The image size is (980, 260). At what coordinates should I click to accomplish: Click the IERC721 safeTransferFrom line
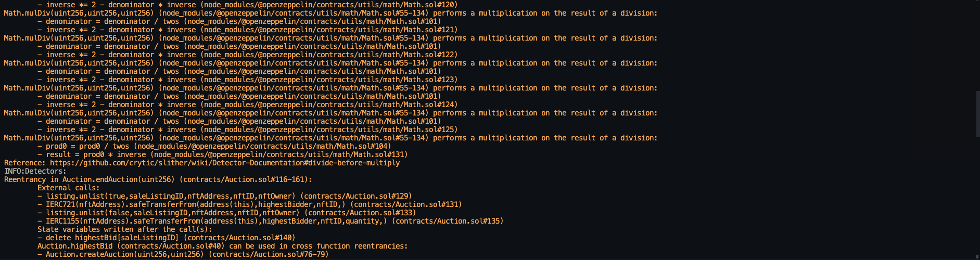click(x=250, y=204)
